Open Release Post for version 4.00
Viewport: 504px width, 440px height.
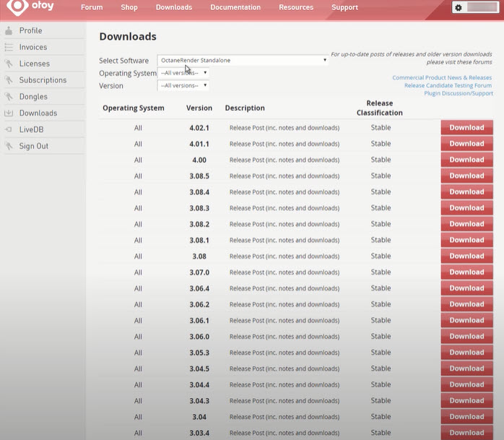(x=284, y=160)
